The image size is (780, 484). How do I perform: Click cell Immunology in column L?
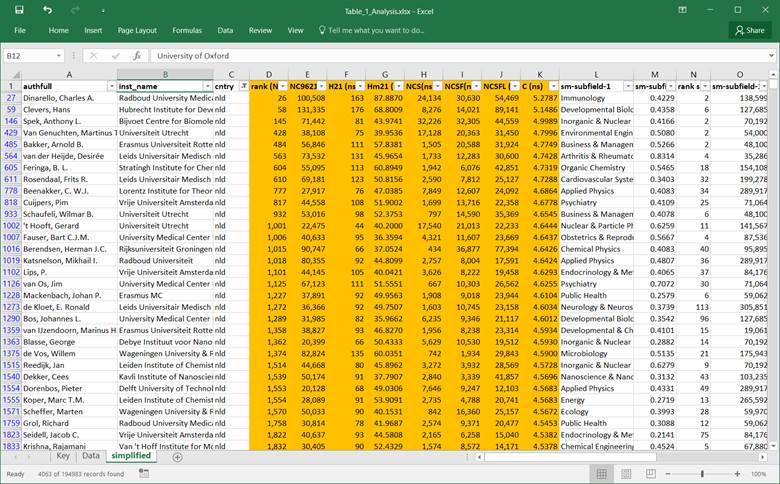[596, 98]
